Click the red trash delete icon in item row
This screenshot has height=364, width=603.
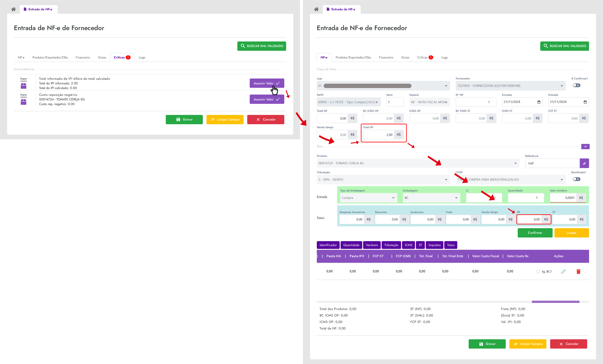578,271
